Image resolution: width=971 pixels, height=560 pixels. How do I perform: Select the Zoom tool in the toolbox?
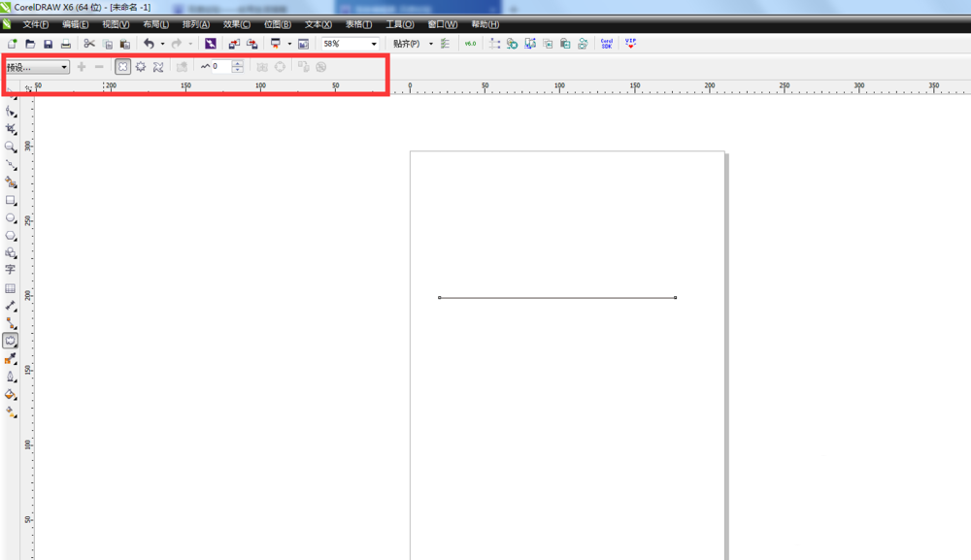tap(11, 148)
